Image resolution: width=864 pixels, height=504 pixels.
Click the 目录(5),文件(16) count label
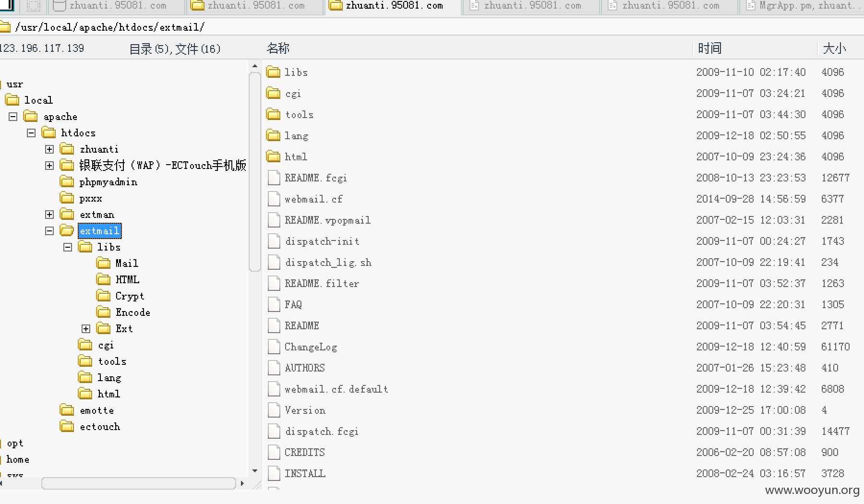[175, 48]
